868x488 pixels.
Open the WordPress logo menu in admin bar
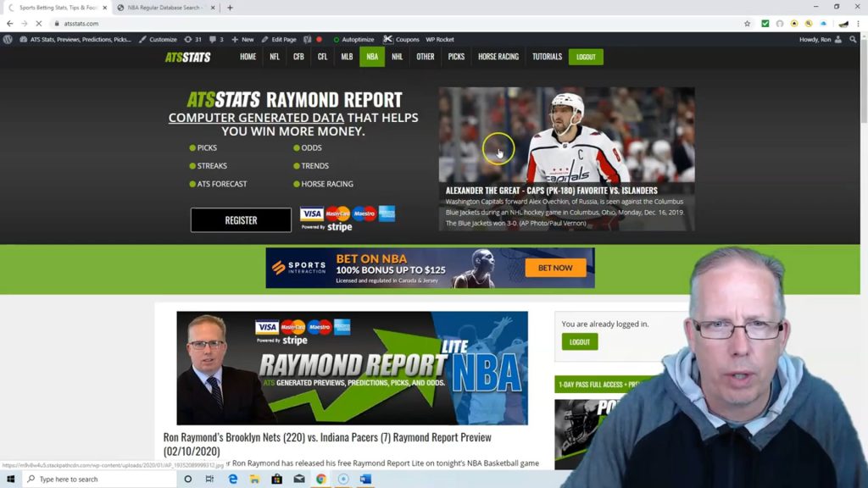tap(8, 39)
